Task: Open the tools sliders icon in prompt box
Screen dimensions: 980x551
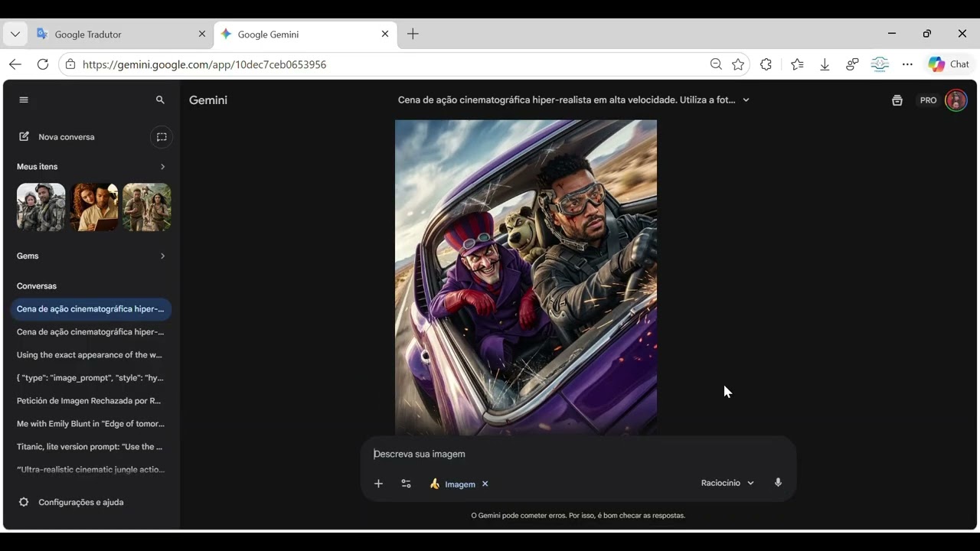Action: pos(407,484)
